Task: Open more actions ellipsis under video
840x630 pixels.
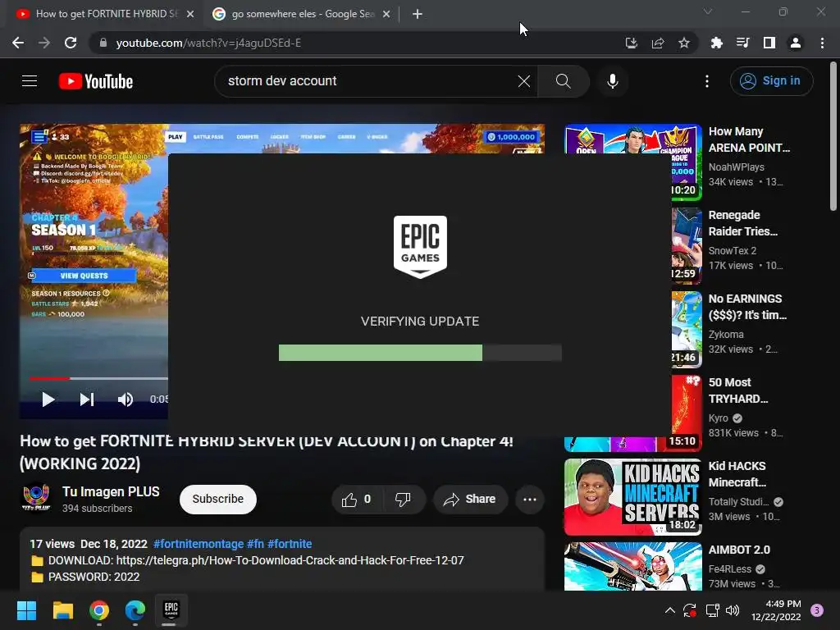Action: coord(530,500)
